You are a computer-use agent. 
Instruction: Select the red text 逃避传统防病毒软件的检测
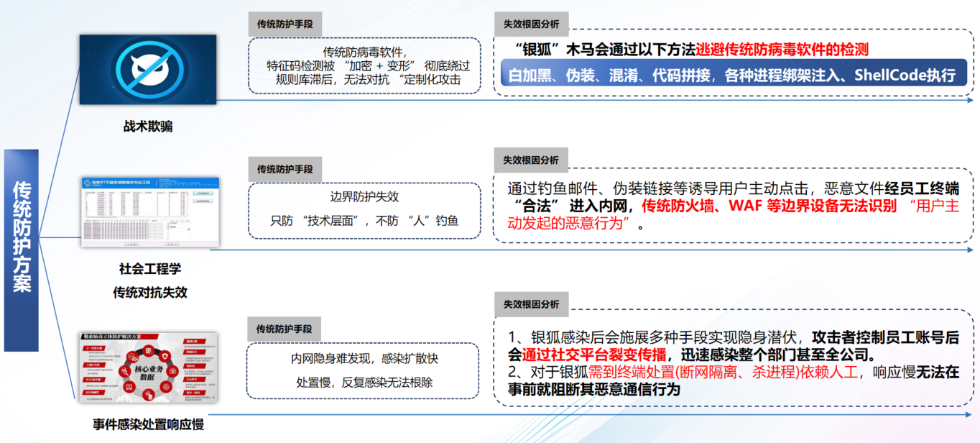[x=782, y=49]
